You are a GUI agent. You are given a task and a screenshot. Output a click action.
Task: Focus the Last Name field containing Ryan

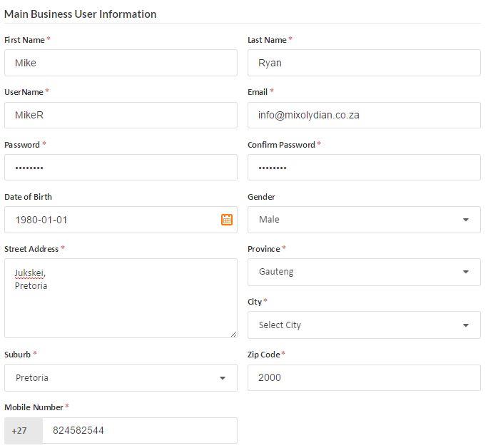point(364,63)
